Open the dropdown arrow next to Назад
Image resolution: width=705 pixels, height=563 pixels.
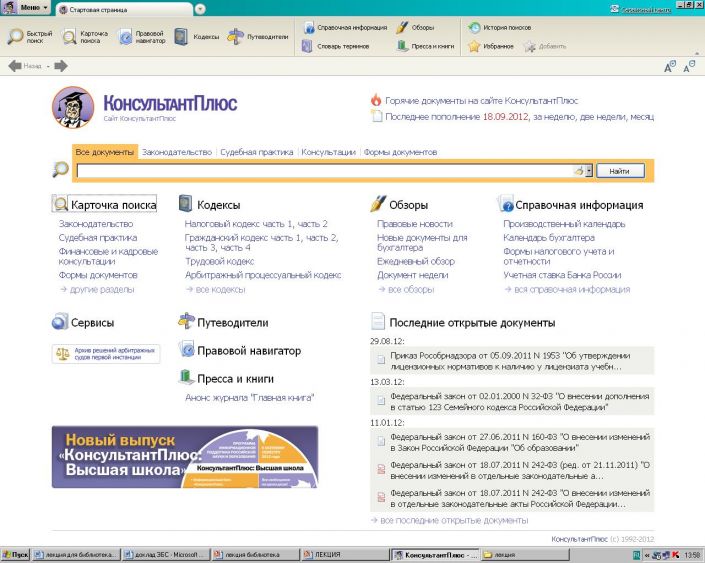[x=48, y=67]
